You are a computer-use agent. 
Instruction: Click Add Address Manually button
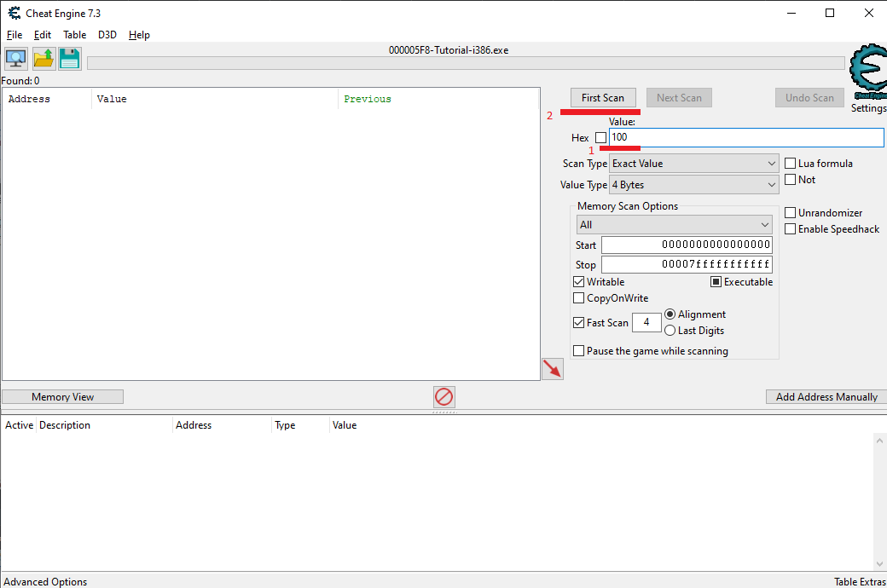tap(826, 397)
